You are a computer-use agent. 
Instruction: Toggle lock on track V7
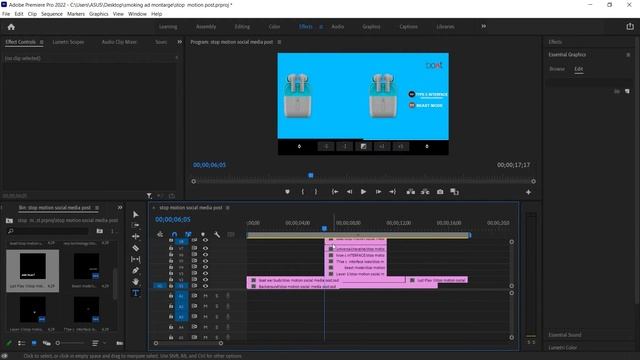coord(171,248)
